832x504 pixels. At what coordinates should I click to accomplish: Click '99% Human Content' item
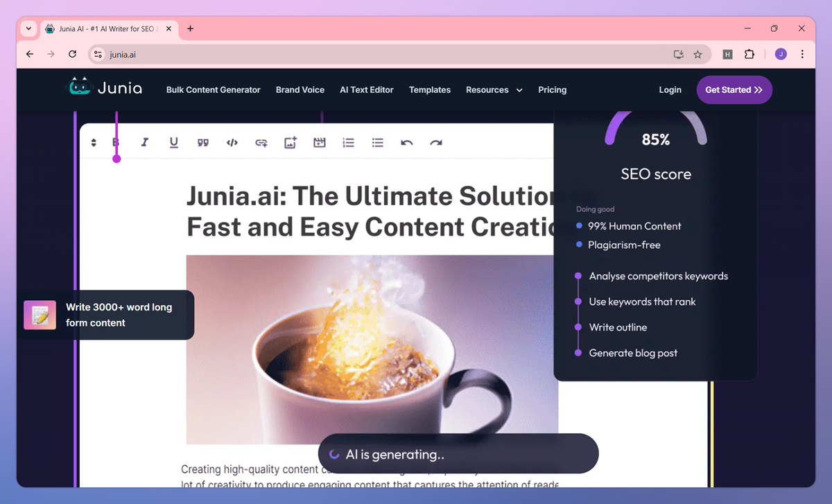(x=634, y=226)
